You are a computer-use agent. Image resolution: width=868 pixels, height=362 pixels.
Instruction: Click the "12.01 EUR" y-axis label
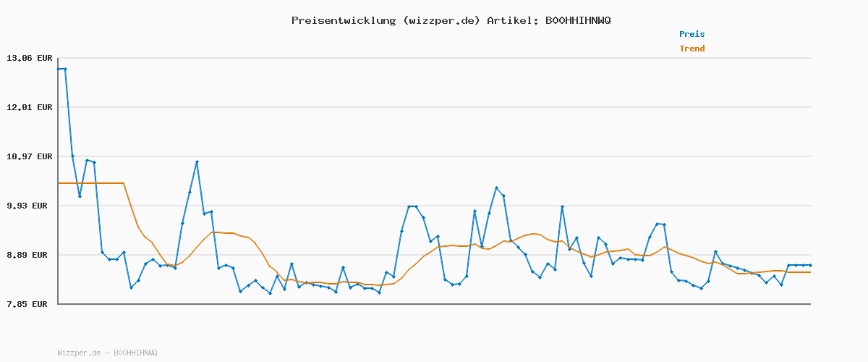[29, 107]
